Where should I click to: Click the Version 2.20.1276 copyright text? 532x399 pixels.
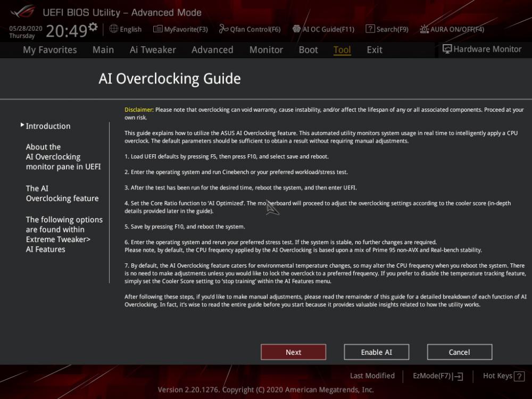click(265, 389)
